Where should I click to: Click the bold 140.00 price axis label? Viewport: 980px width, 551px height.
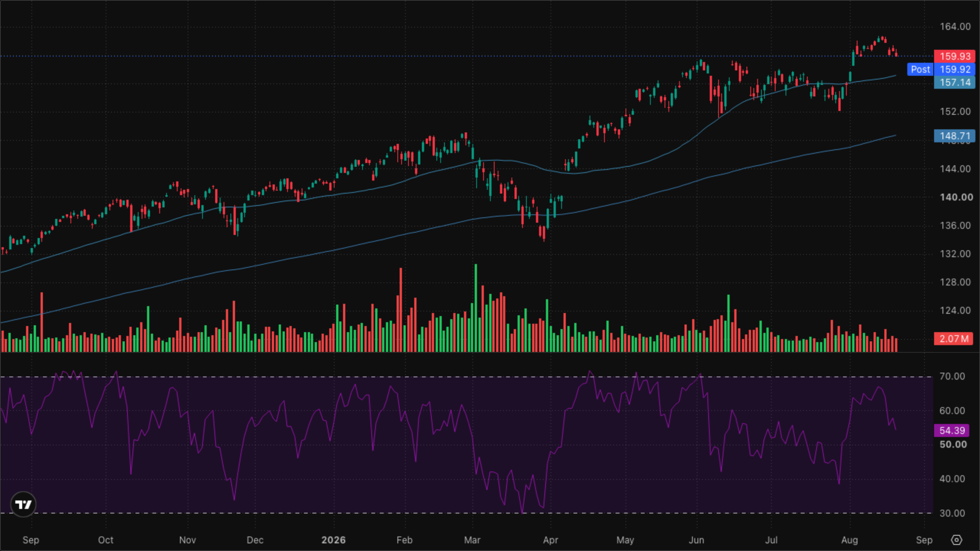[x=956, y=197]
